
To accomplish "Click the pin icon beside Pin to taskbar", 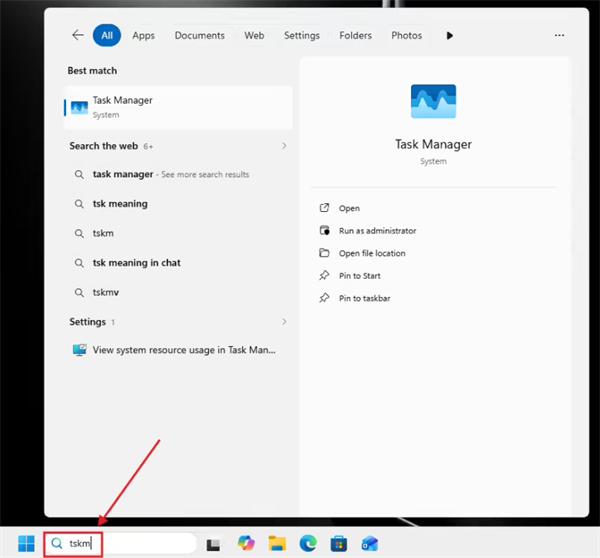I will click(x=324, y=298).
